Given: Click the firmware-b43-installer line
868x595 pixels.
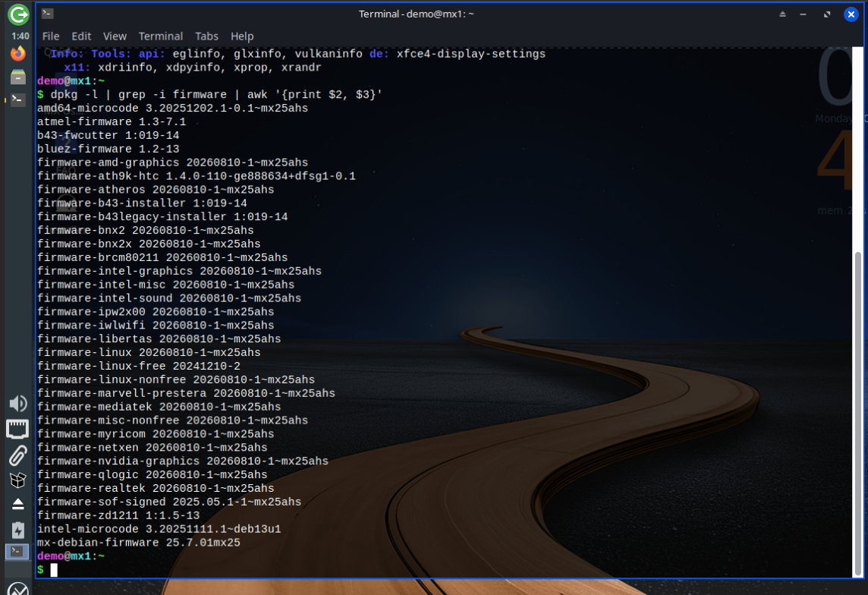Looking at the screenshot, I should (142, 203).
